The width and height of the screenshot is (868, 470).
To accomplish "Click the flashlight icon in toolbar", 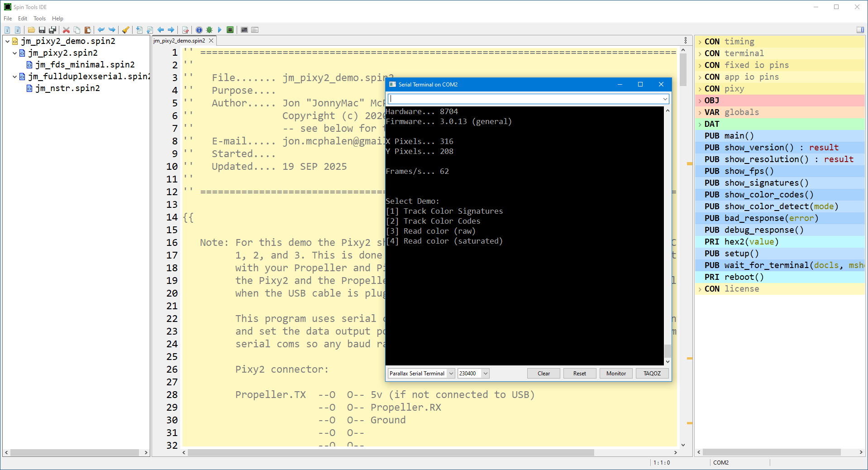I will pyautogui.click(x=126, y=30).
